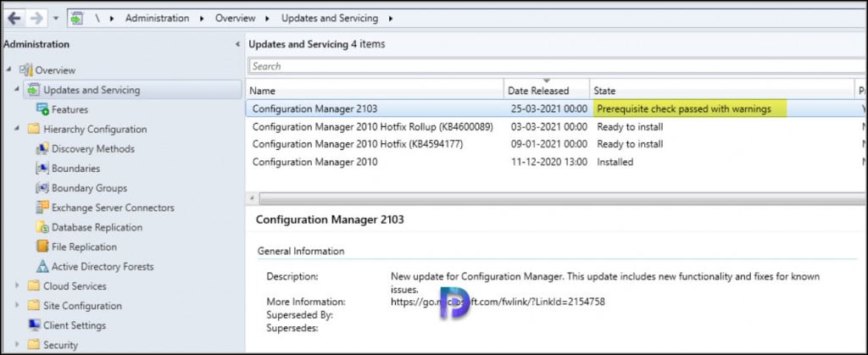The height and width of the screenshot is (355, 868).
Task: Click the Back navigation arrow
Action: click(14, 19)
